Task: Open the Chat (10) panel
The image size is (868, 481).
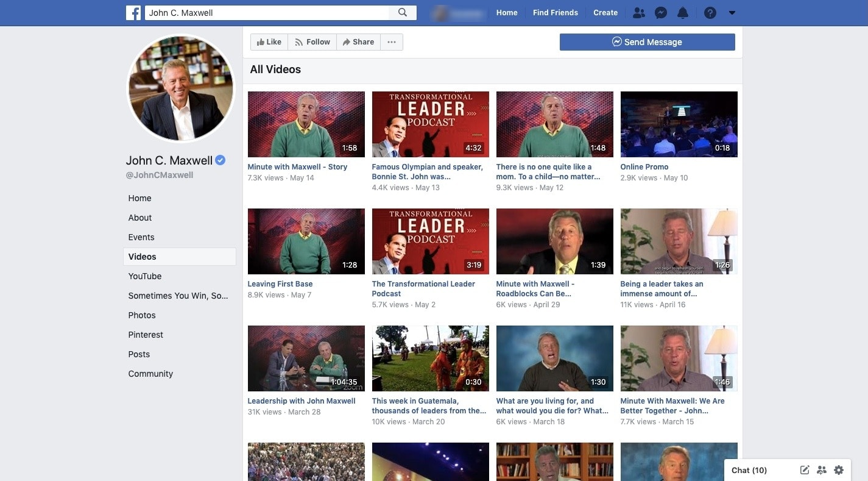Action: click(749, 470)
